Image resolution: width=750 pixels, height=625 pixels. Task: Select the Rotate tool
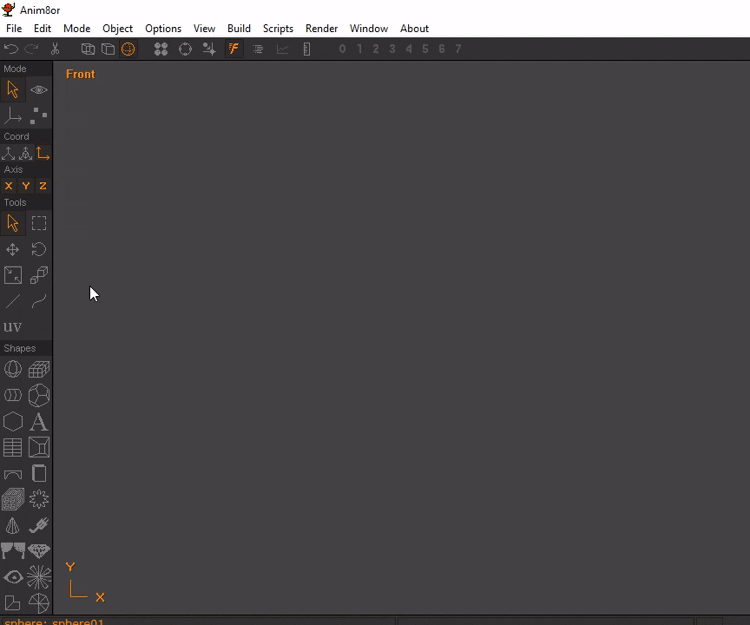click(x=39, y=249)
